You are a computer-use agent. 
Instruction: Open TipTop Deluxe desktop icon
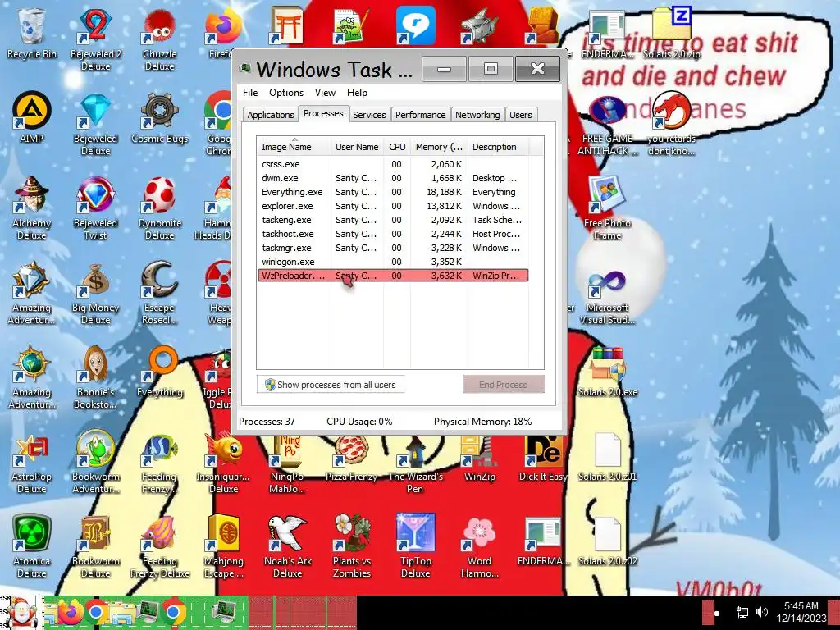coord(416,547)
